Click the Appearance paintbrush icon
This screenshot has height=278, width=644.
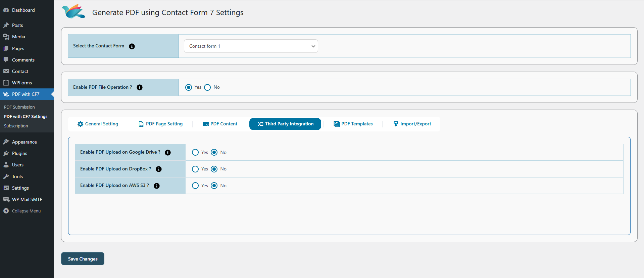tap(6, 142)
